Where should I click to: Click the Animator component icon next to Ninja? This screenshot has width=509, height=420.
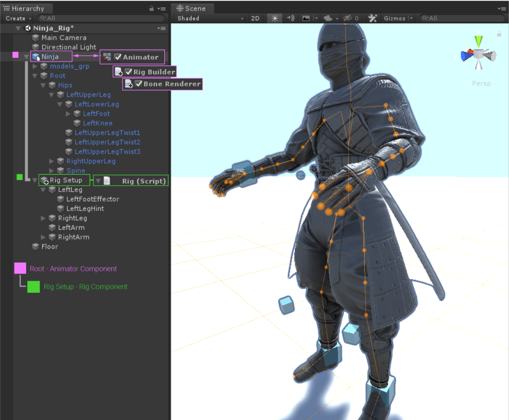coord(106,57)
